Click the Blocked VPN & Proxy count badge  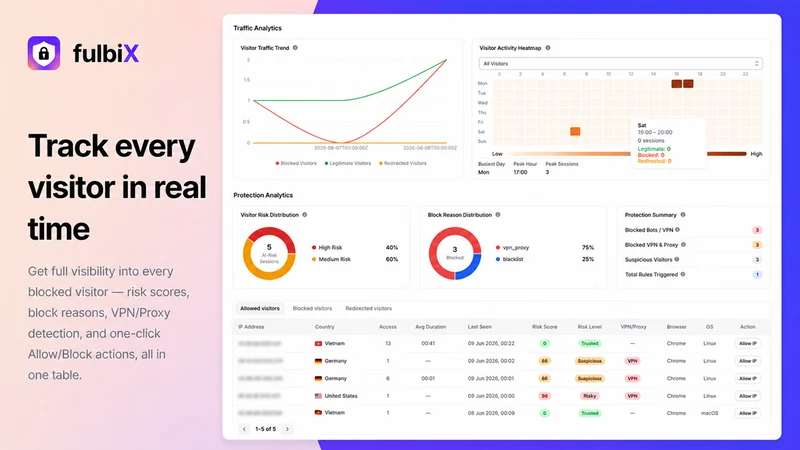pyautogui.click(x=757, y=245)
